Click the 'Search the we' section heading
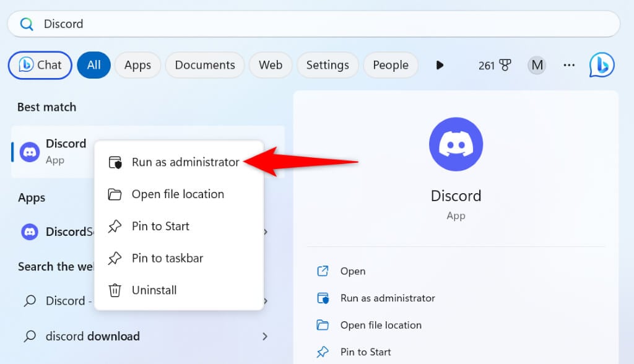634x364 pixels. pos(56,267)
